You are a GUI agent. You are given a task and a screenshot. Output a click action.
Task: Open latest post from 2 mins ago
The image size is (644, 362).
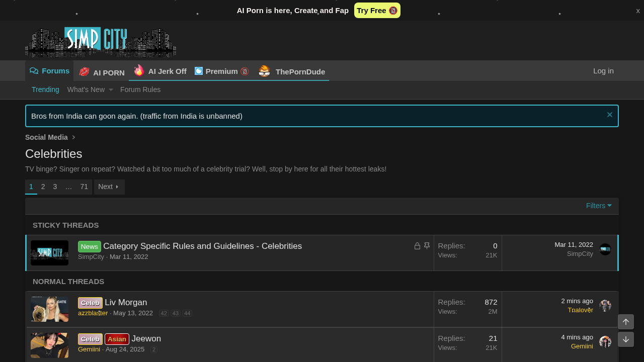pos(577,301)
